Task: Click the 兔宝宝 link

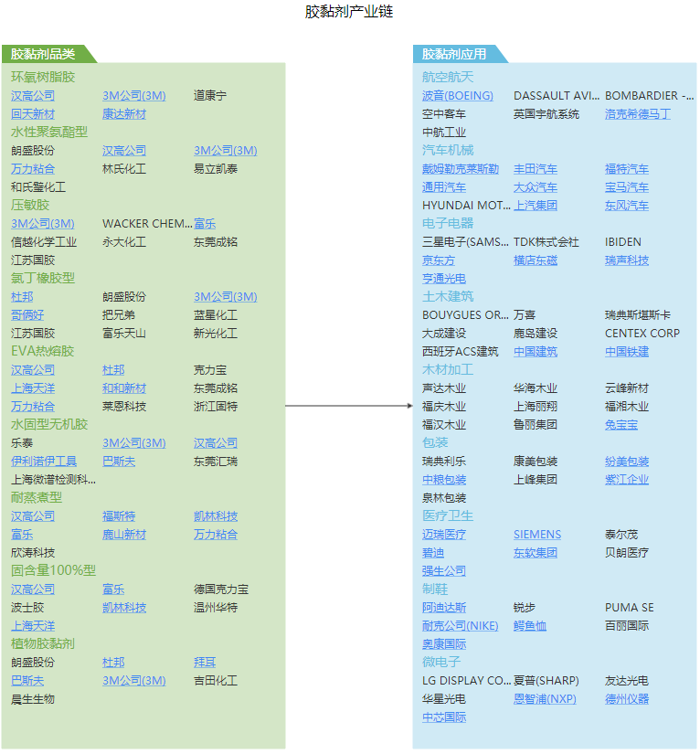Action: [x=621, y=425]
